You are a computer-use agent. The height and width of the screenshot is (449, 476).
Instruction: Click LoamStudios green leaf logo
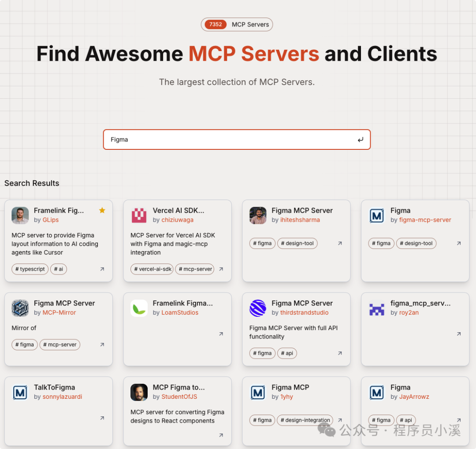(x=139, y=308)
